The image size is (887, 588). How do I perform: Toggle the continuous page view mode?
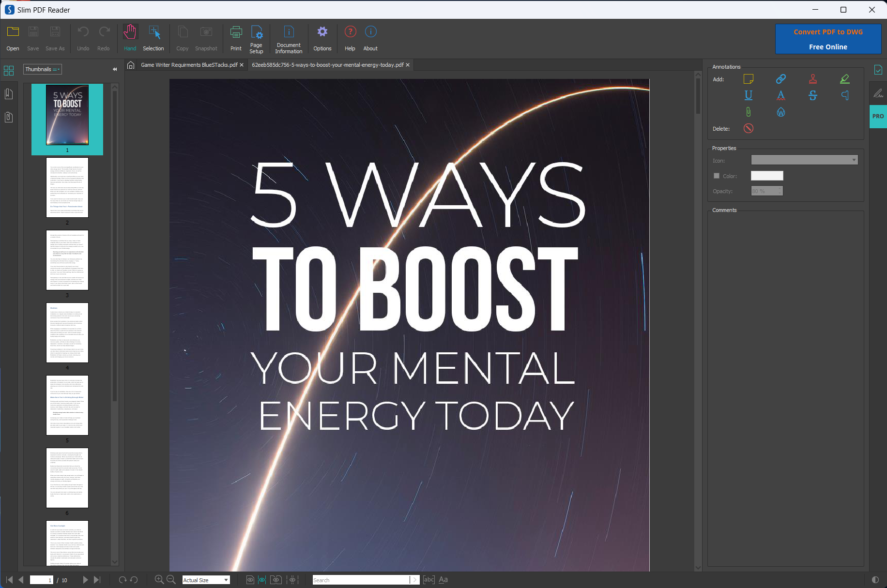tap(262, 580)
